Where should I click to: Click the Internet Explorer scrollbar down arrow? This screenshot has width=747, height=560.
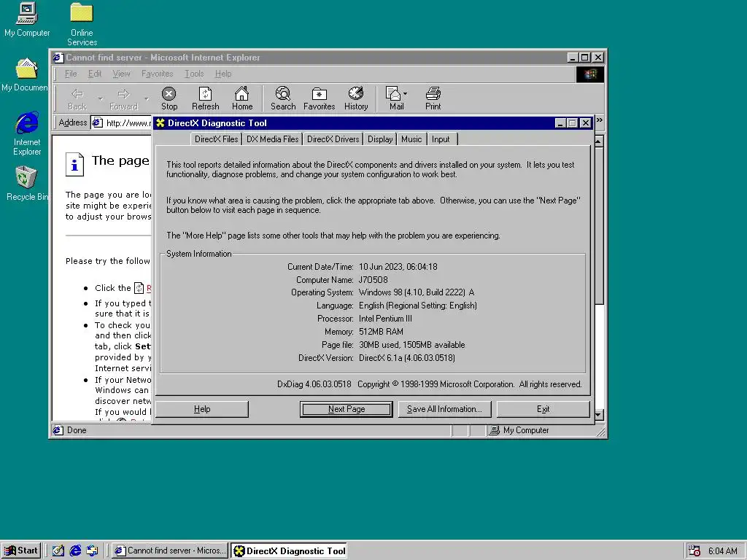click(x=600, y=415)
